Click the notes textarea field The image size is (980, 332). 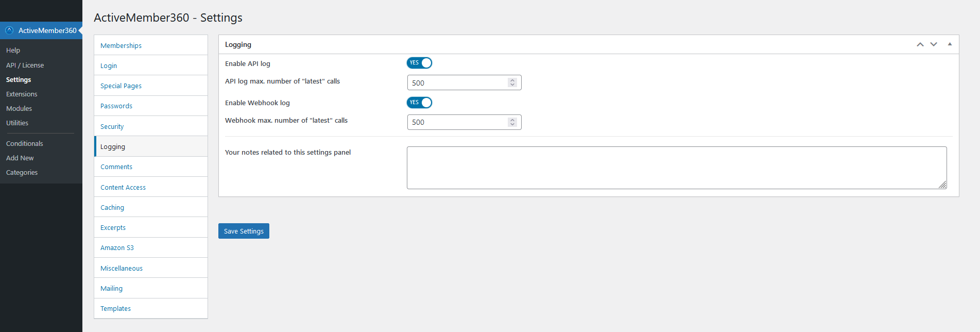point(676,167)
